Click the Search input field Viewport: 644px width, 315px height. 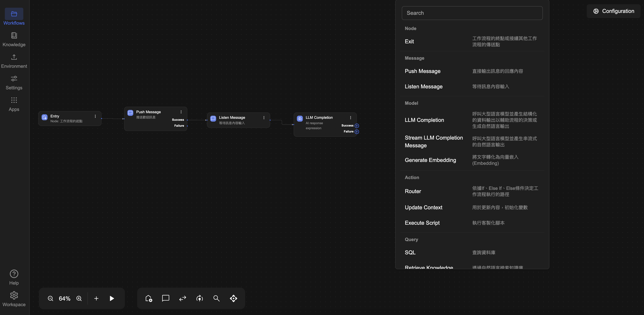[472, 13]
